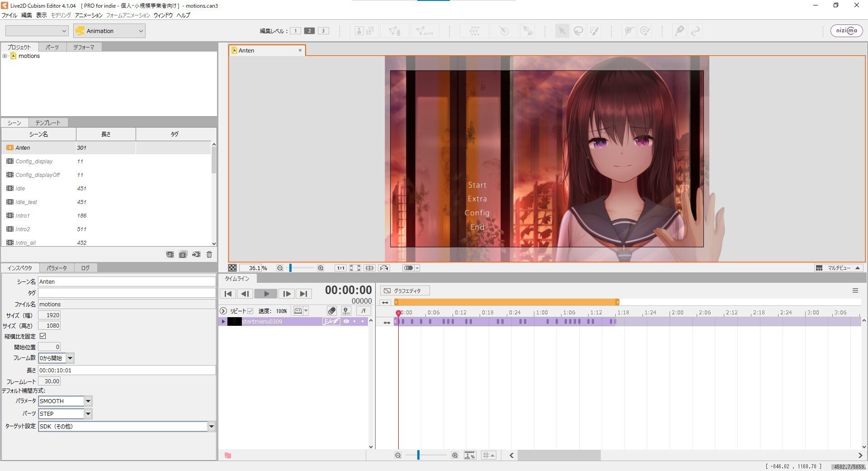Disable the 縦横比を固定 aspect ratio checkbox

click(x=43, y=336)
